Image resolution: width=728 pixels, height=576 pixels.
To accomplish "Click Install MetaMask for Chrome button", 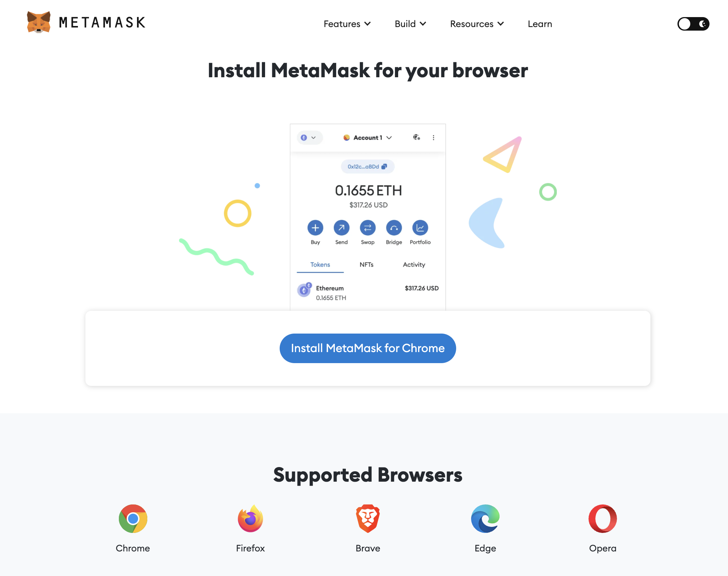I will click(x=368, y=348).
